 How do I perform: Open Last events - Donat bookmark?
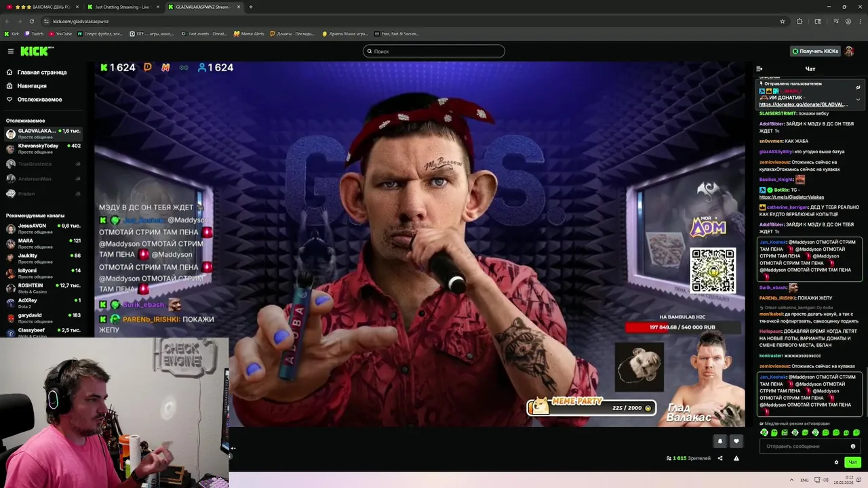204,33
